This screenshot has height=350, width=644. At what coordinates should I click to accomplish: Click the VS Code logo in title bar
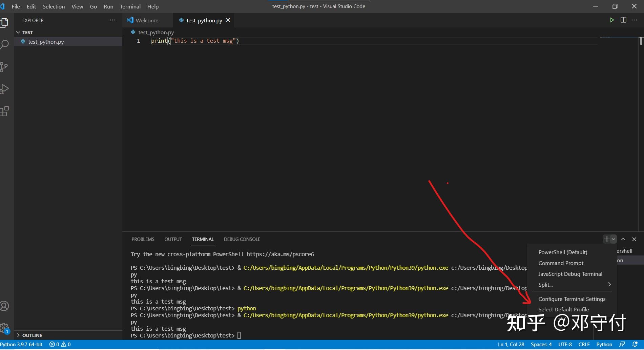click(x=3, y=6)
